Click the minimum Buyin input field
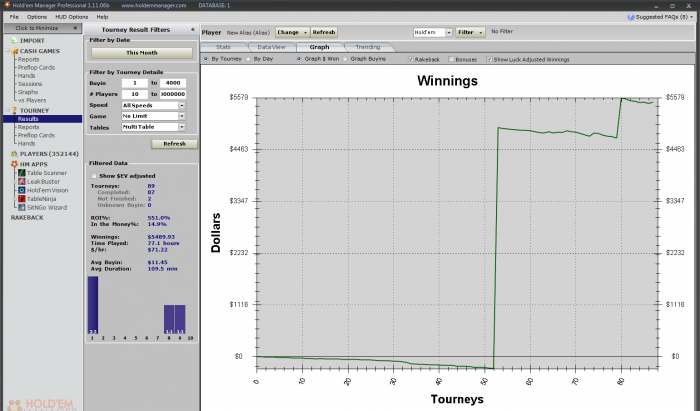Screen dimensions: 700x411 pyautogui.click(x=135, y=83)
